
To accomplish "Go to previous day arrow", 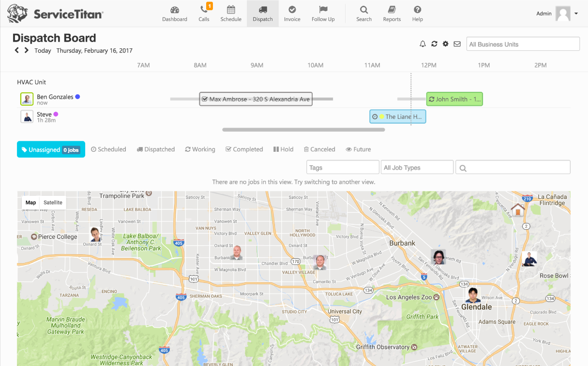I will click(x=17, y=50).
